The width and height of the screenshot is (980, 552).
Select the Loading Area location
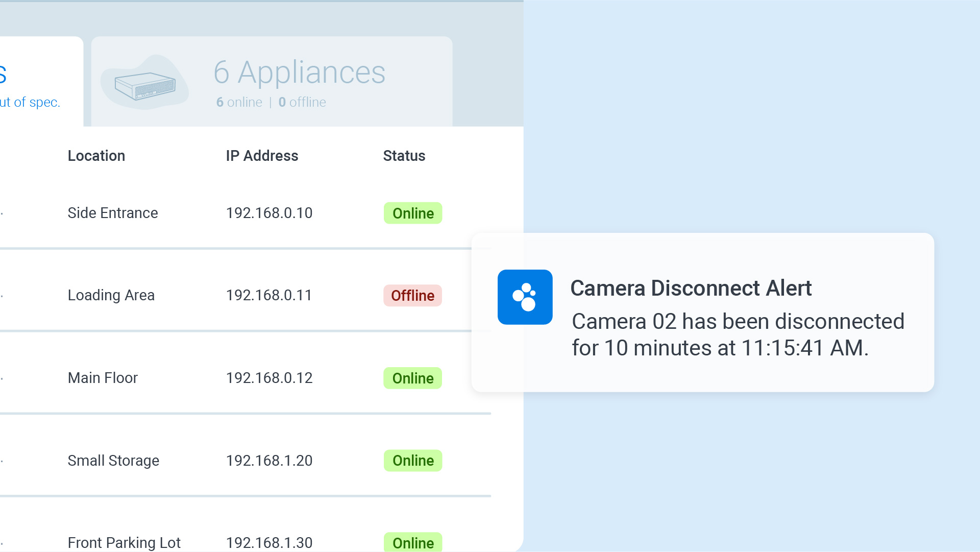[x=111, y=295]
